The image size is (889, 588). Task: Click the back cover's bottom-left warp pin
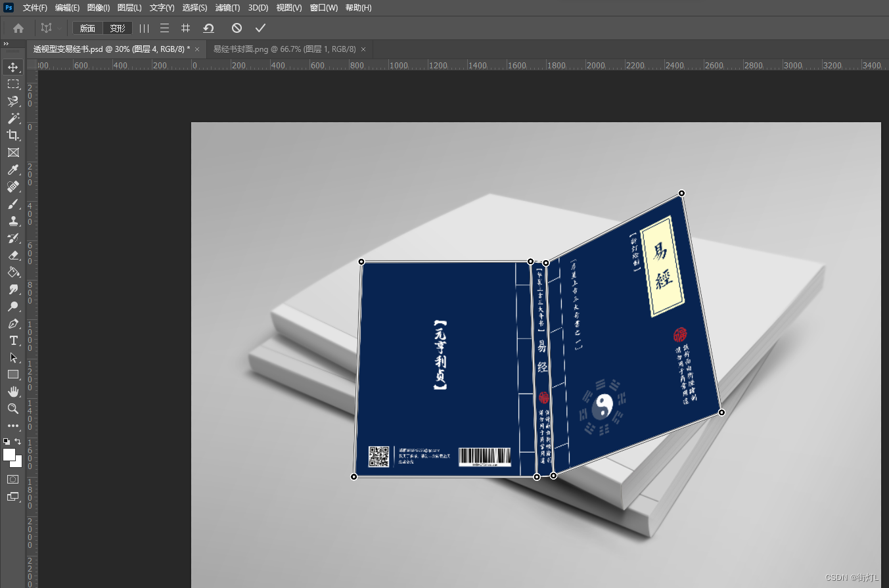354,477
